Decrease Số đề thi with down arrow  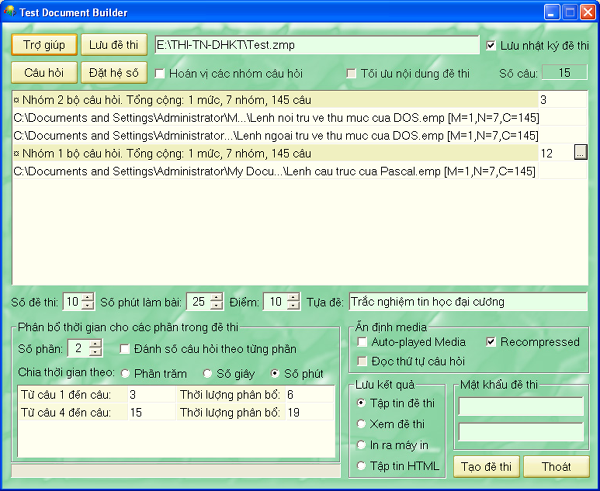pyautogui.click(x=88, y=306)
